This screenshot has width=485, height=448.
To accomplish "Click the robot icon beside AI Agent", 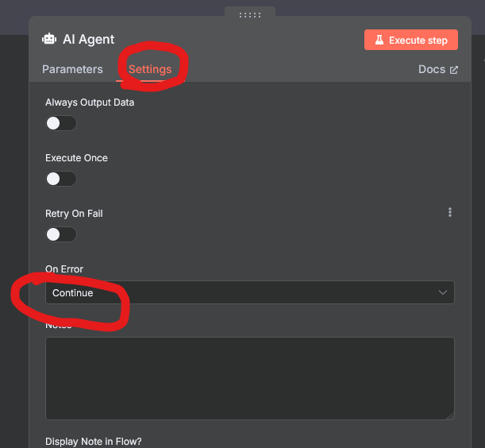I will (49, 40).
